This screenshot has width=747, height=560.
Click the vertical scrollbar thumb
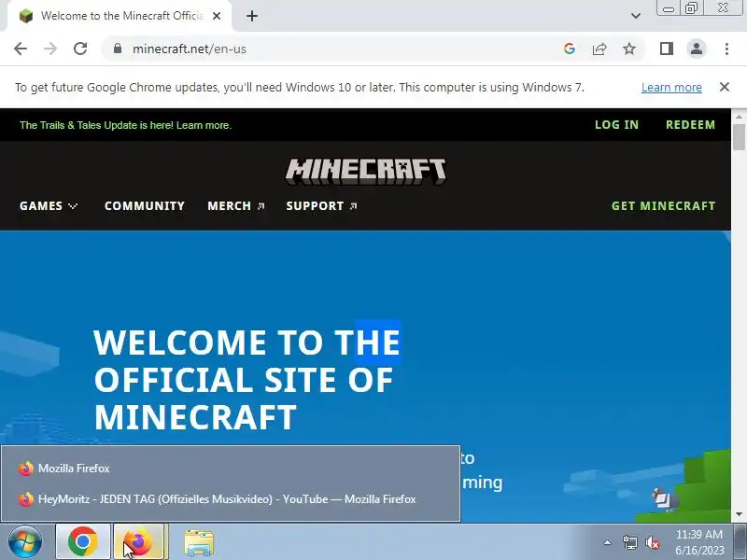[x=739, y=137]
